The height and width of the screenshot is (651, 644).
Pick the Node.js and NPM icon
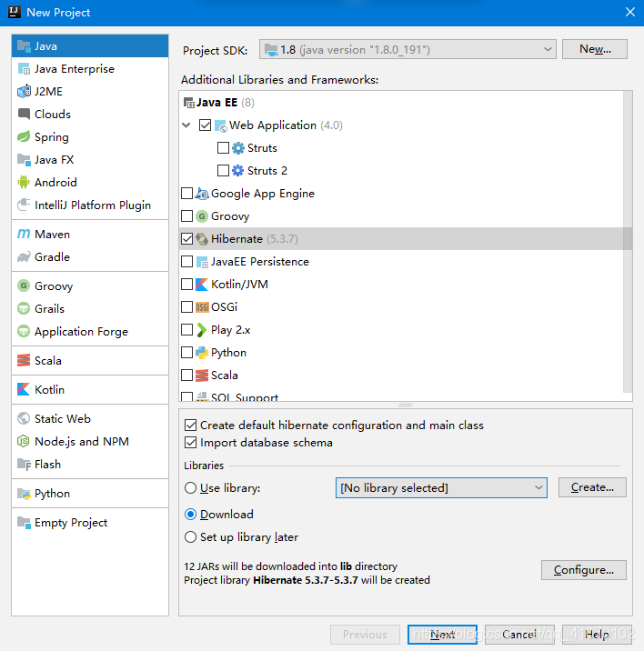click(x=24, y=441)
